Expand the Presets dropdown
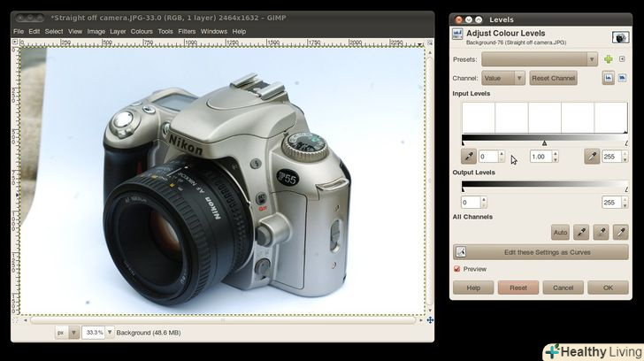The width and height of the screenshot is (644, 361). [x=540, y=59]
